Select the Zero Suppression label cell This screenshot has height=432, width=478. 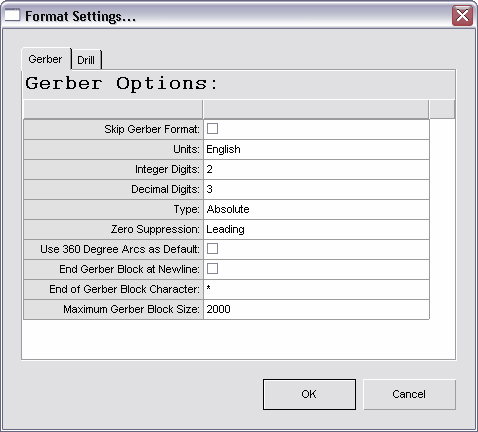coord(113,229)
